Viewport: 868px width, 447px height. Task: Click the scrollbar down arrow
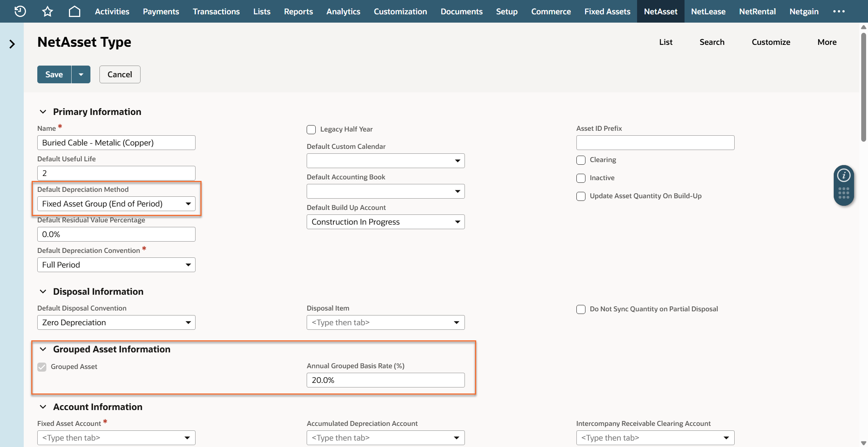tap(863, 443)
